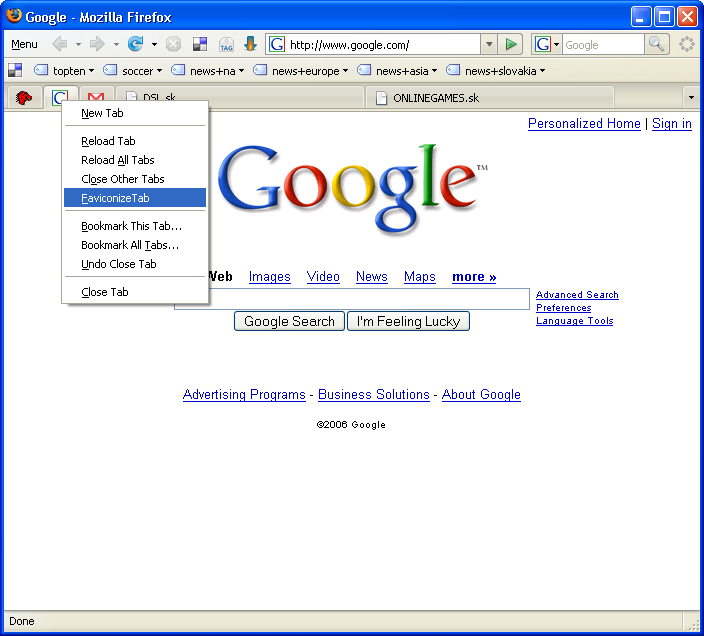Image resolution: width=704 pixels, height=636 pixels.
Task: Open the news+na bookmark folder
Action: point(208,70)
